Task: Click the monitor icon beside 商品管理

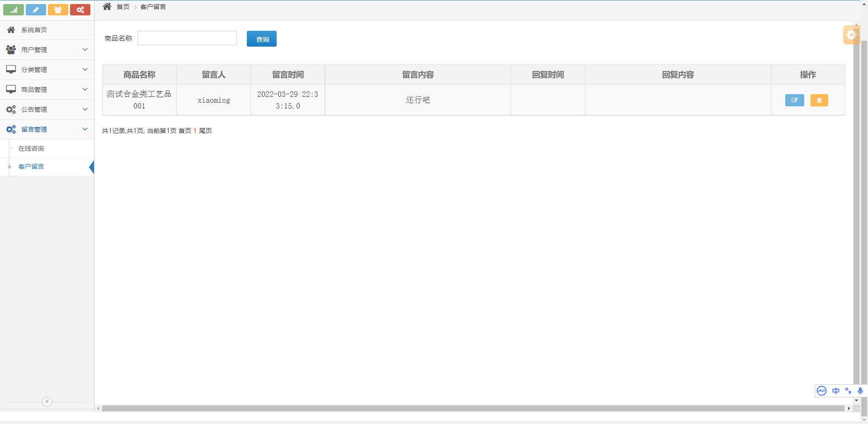Action: click(11, 90)
